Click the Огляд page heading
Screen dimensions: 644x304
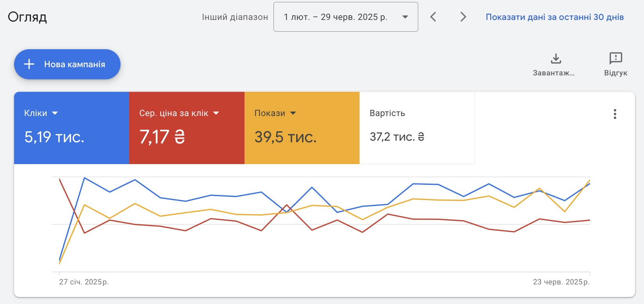tap(27, 17)
